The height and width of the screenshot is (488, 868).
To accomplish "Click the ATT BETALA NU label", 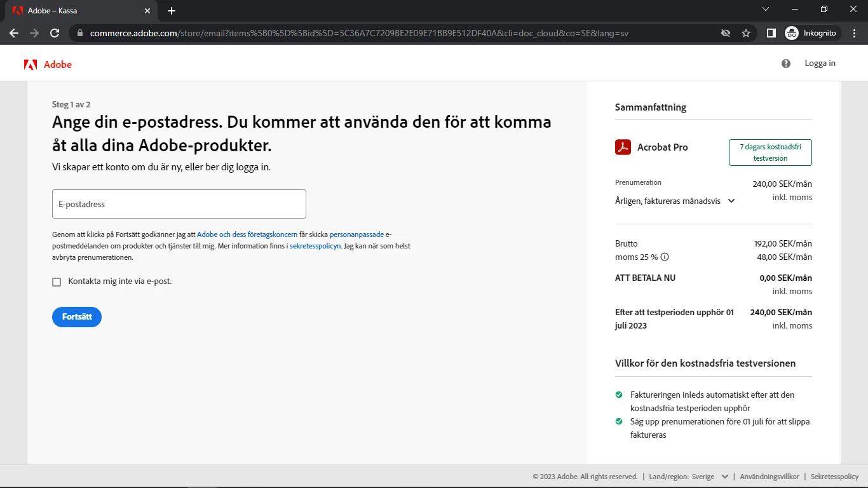I will click(x=645, y=278).
